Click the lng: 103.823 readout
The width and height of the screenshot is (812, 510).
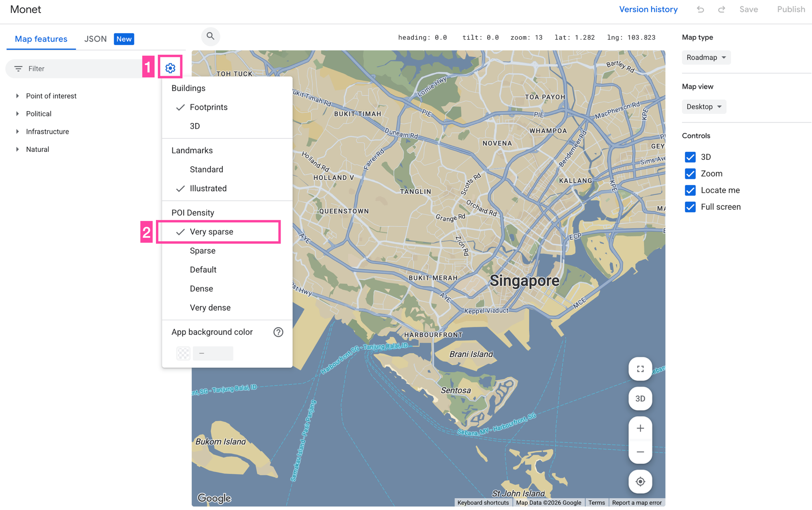tap(631, 37)
